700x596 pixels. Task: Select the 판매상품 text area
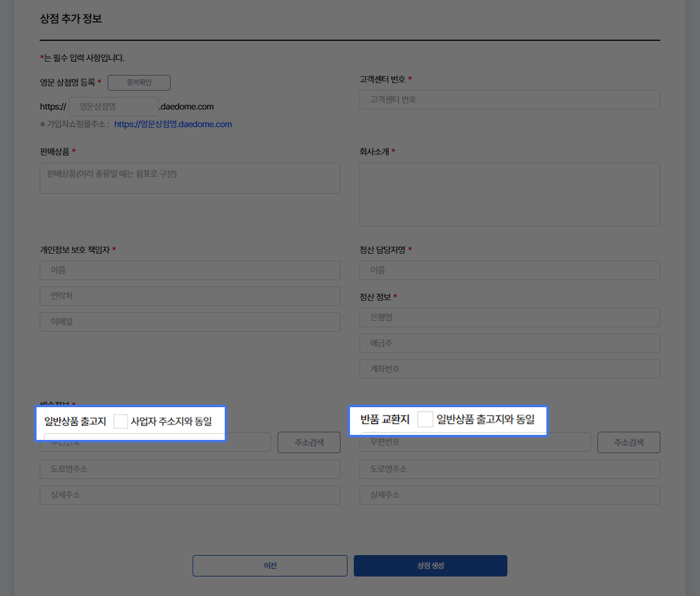[189, 178]
